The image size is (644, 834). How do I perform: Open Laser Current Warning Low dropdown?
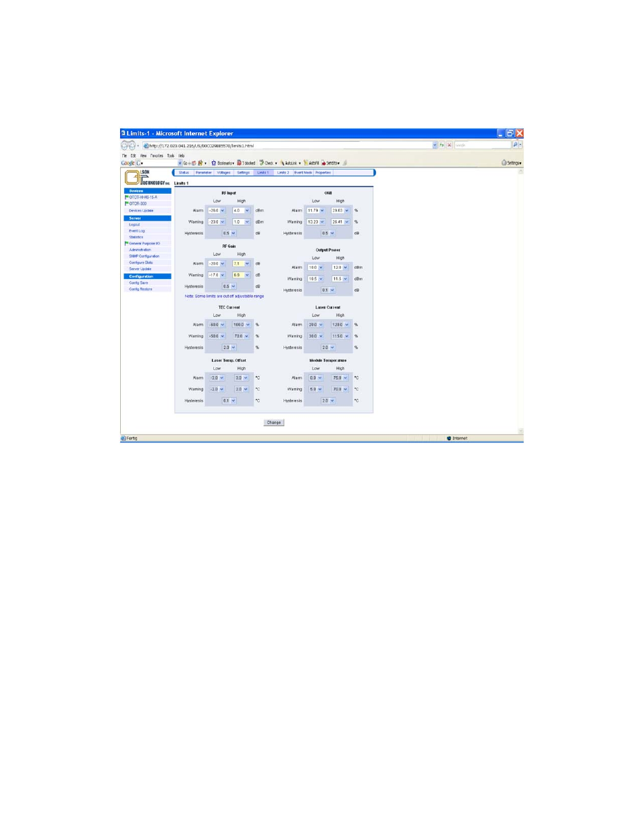316,336
